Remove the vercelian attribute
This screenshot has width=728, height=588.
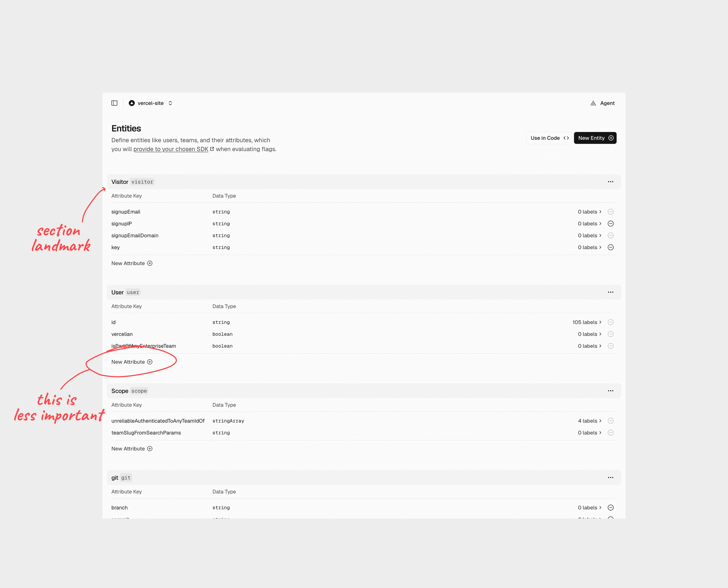coord(610,334)
